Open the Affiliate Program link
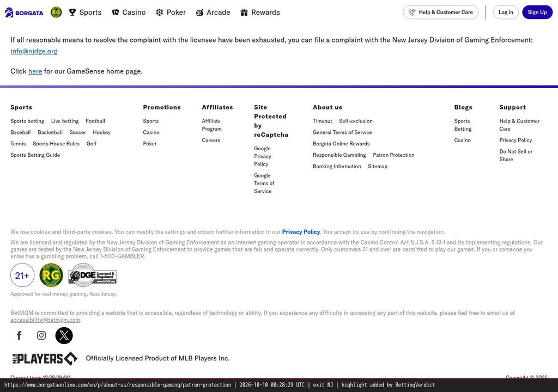Viewport: 558px width, 392px height. click(x=212, y=125)
